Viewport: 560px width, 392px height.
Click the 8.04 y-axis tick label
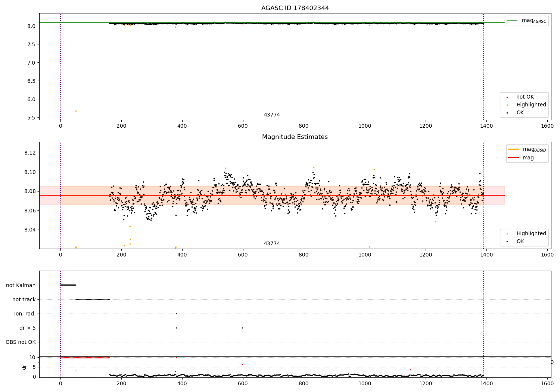coord(30,230)
